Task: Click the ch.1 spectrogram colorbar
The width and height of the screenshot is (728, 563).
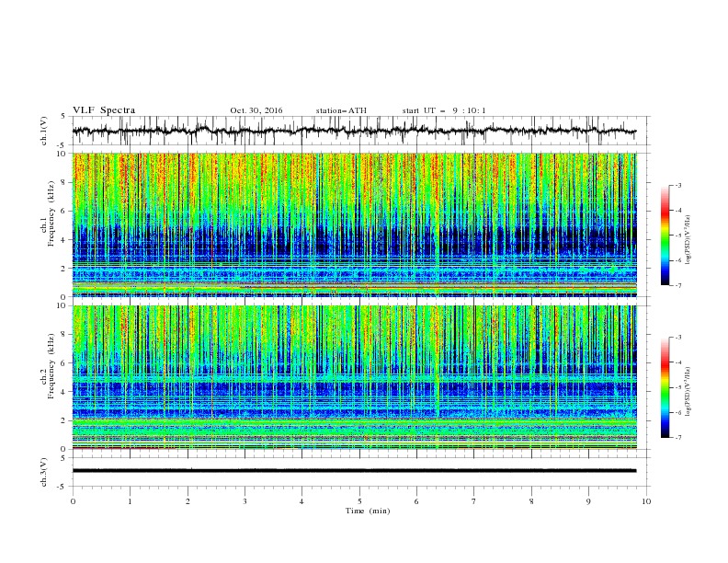Action: point(665,236)
